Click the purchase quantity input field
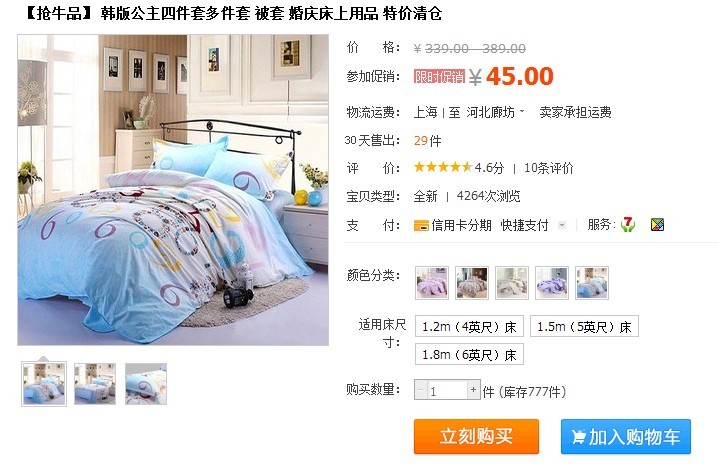The image size is (719, 466). pos(447,390)
